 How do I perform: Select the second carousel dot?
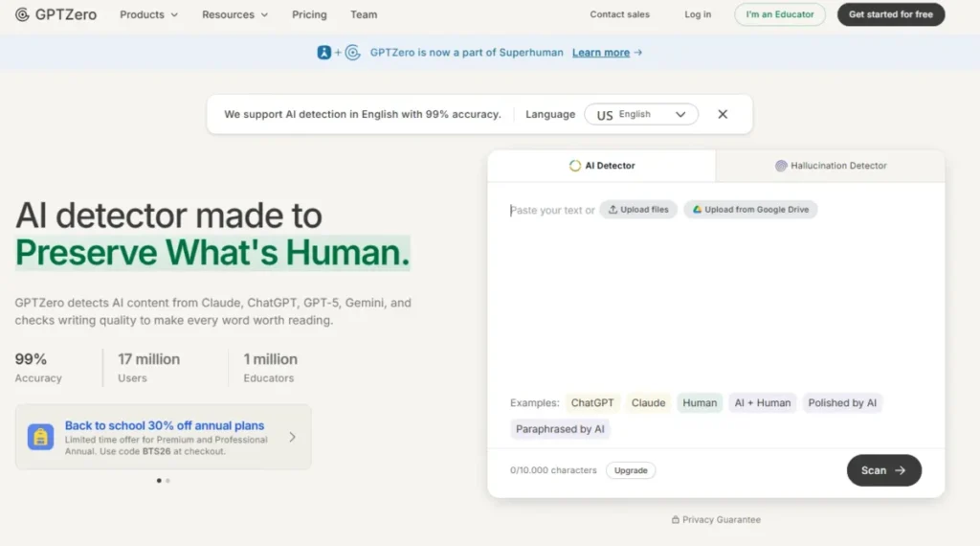point(167,480)
